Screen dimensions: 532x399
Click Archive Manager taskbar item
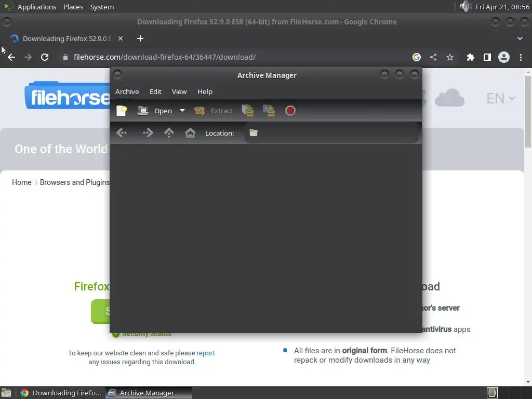[149, 393]
